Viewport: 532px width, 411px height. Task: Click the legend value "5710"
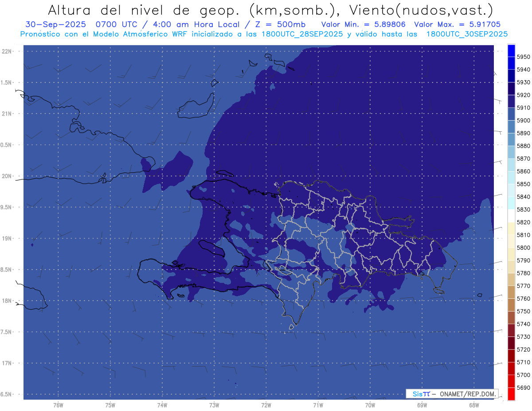[523, 362]
